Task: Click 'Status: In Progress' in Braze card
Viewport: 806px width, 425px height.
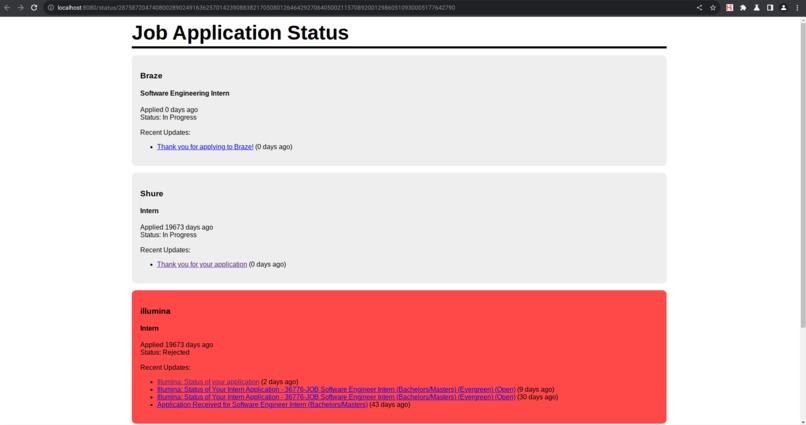Action: point(168,117)
